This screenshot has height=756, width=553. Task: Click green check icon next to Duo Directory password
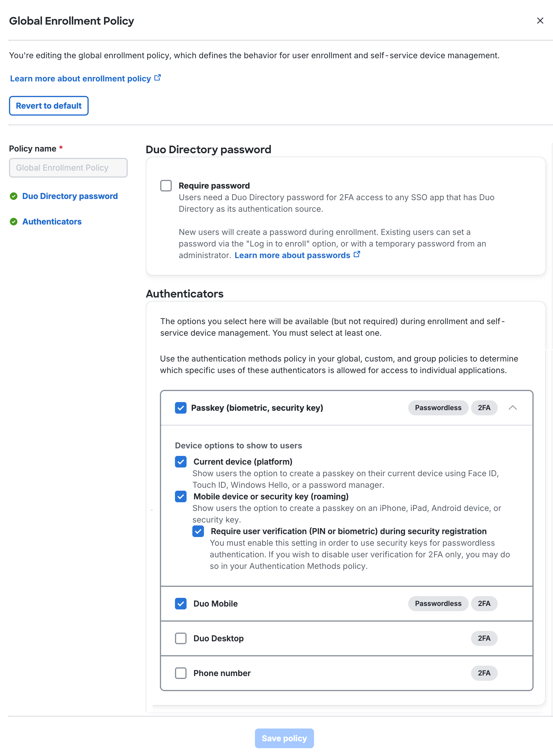point(14,196)
